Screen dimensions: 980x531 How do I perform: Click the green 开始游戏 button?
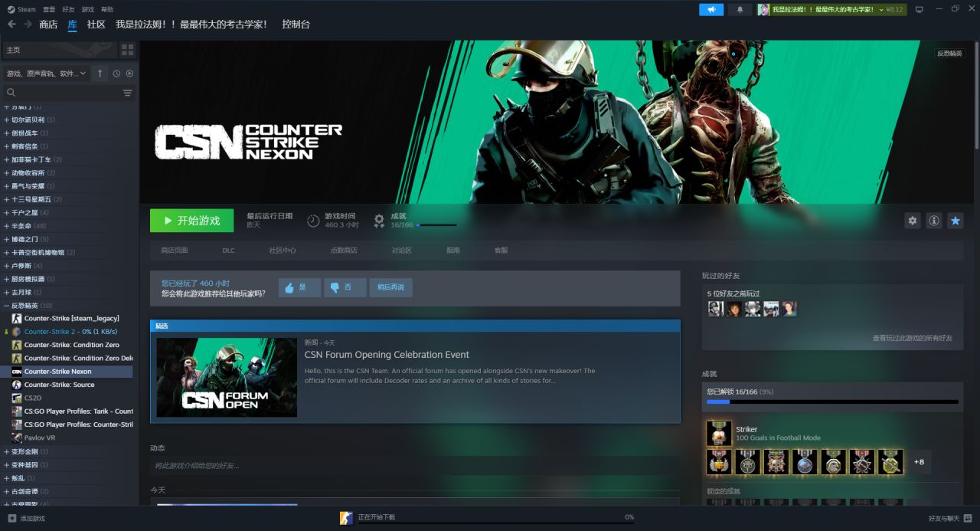(x=191, y=221)
